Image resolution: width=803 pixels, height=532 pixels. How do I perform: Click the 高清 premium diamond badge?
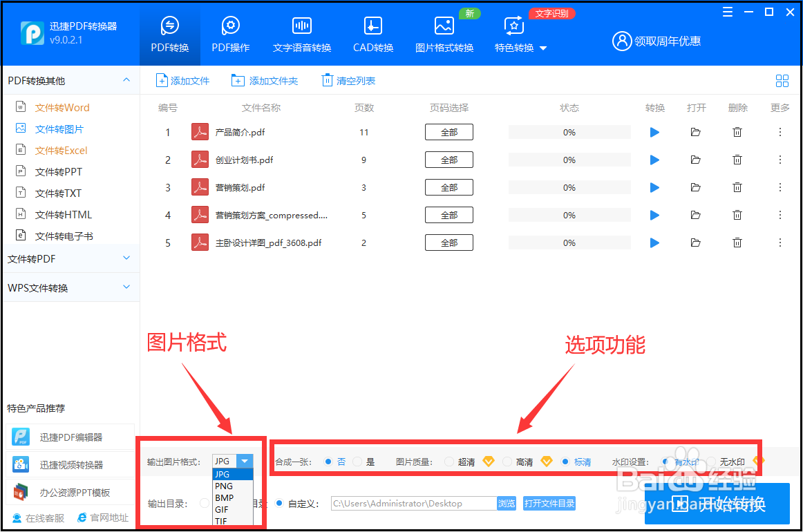point(547,462)
